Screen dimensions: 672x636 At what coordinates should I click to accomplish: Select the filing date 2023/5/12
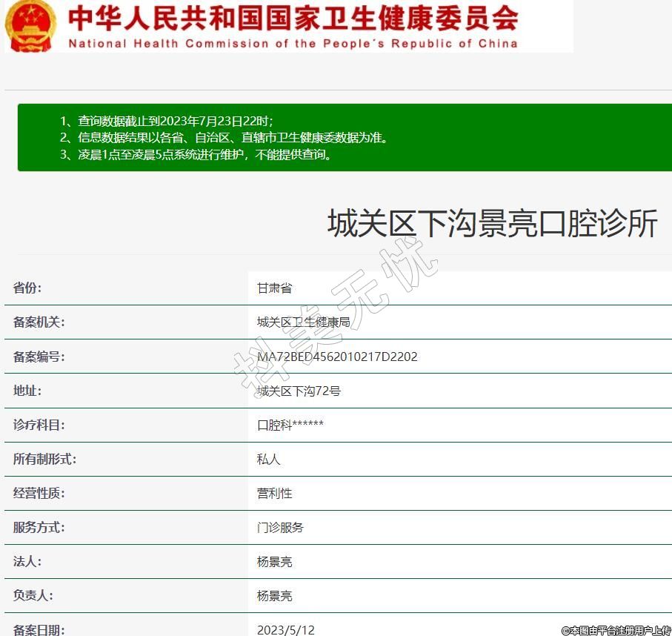pyautogui.click(x=285, y=629)
